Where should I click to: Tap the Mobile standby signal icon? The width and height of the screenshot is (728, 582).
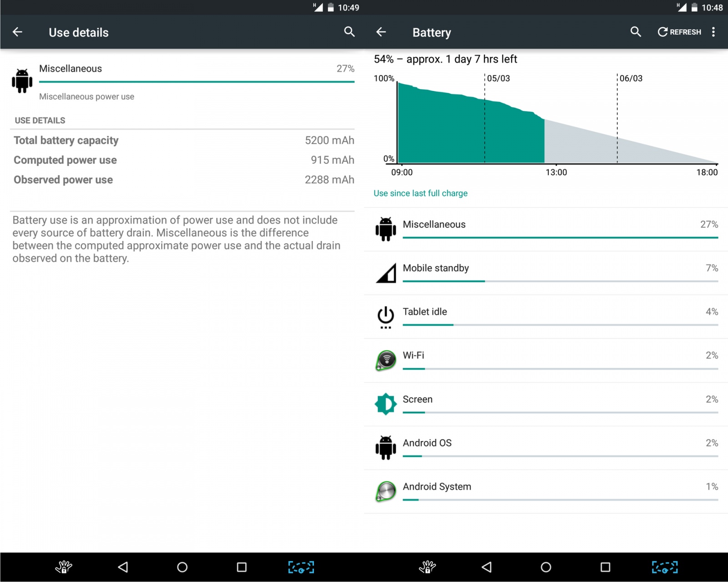tap(386, 273)
